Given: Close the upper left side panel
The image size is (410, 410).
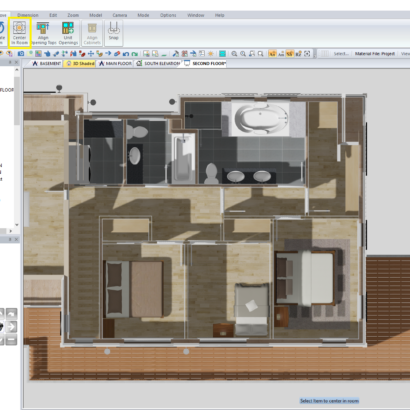Looking at the screenshot, I should point(16,62).
